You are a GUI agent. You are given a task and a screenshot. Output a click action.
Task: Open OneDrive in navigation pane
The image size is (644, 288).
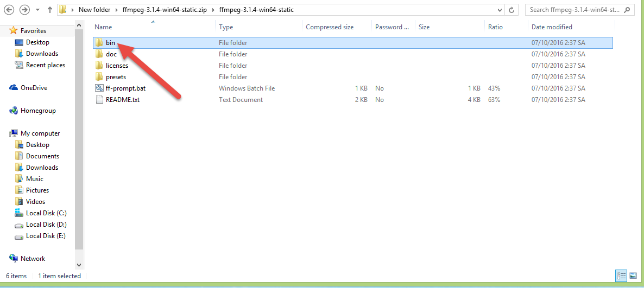pyautogui.click(x=34, y=88)
